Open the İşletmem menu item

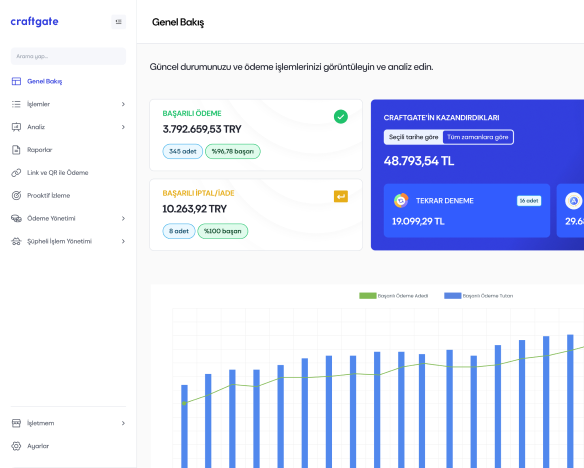(69, 423)
